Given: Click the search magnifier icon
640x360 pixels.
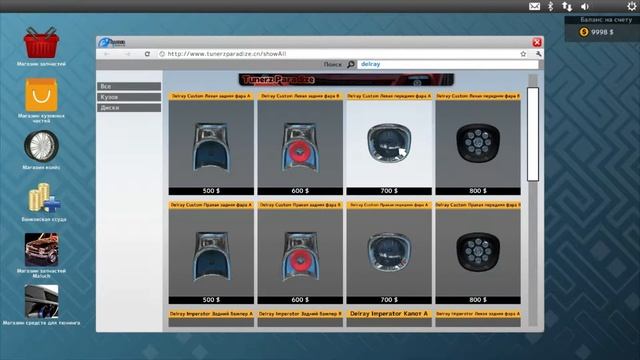Looking at the screenshot, I should click(351, 64).
